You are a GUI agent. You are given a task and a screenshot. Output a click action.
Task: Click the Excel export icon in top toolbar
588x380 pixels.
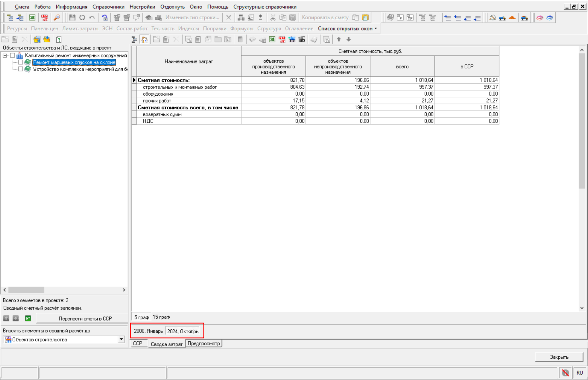(x=32, y=18)
